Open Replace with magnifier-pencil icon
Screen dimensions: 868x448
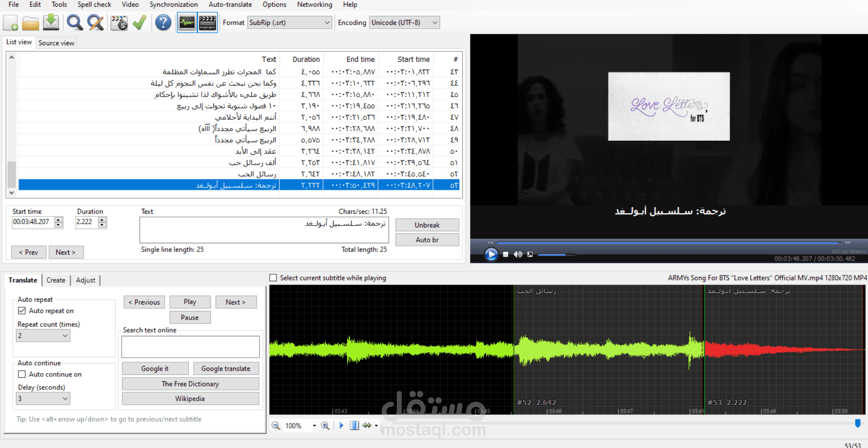(x=95, y=22)
